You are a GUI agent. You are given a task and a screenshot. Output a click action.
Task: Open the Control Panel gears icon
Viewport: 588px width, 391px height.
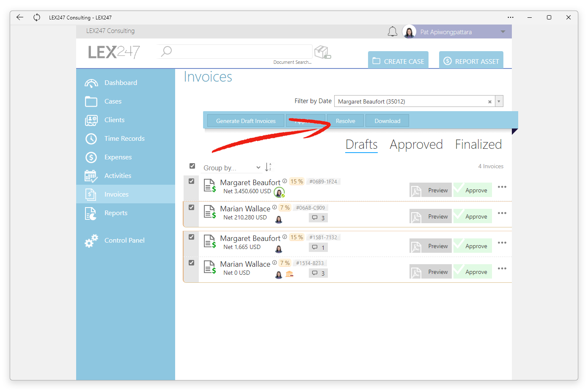pos(91,241)
